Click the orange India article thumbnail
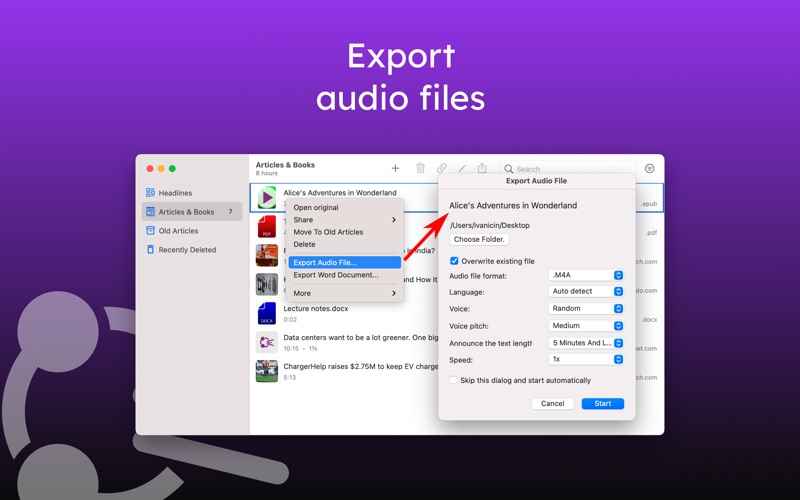800x500 pixels. point(267,255)
